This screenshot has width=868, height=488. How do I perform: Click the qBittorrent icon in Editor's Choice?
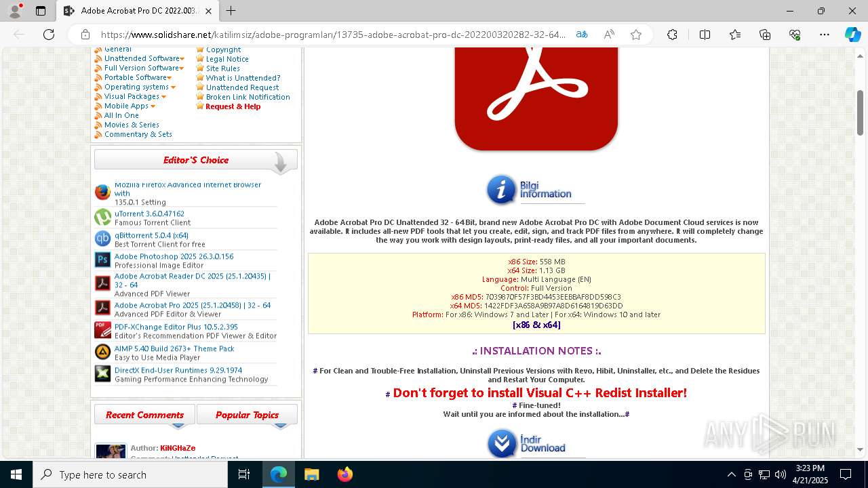click(102, 239)
